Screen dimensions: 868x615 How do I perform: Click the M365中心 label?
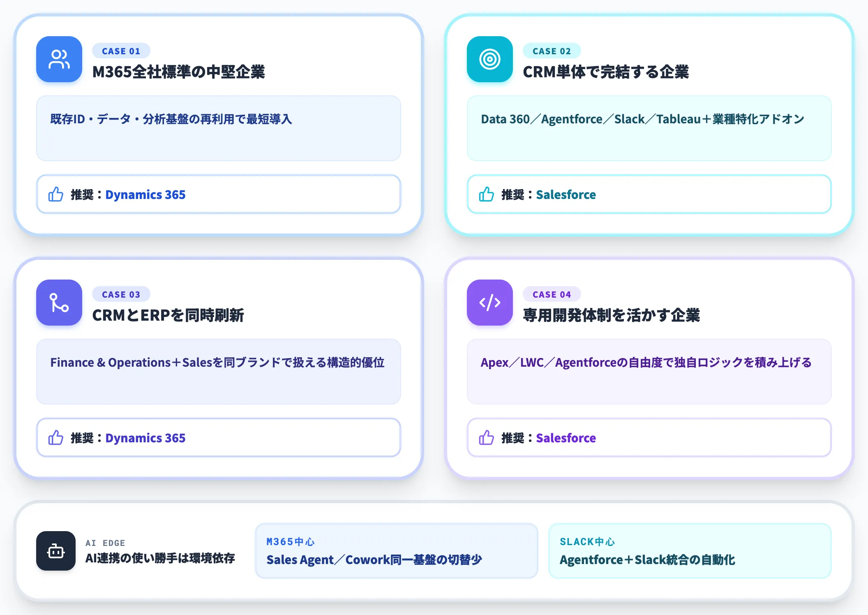coord(291,542)
